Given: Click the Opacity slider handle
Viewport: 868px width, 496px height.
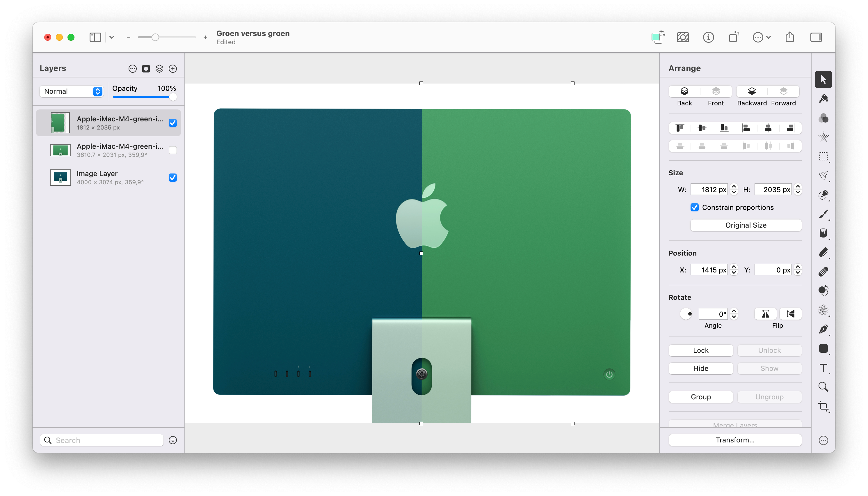Looking at the screenshot, I should click(x=173, y=97).
